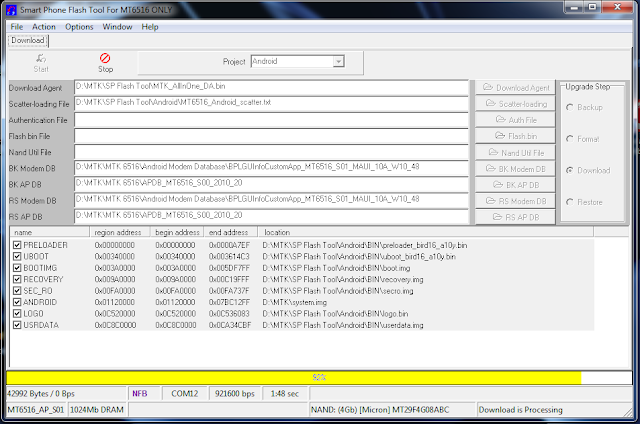640x424 pixels.
Task: Uncheck the ANDROID checkbox
Action: click(x=17, y=302)
